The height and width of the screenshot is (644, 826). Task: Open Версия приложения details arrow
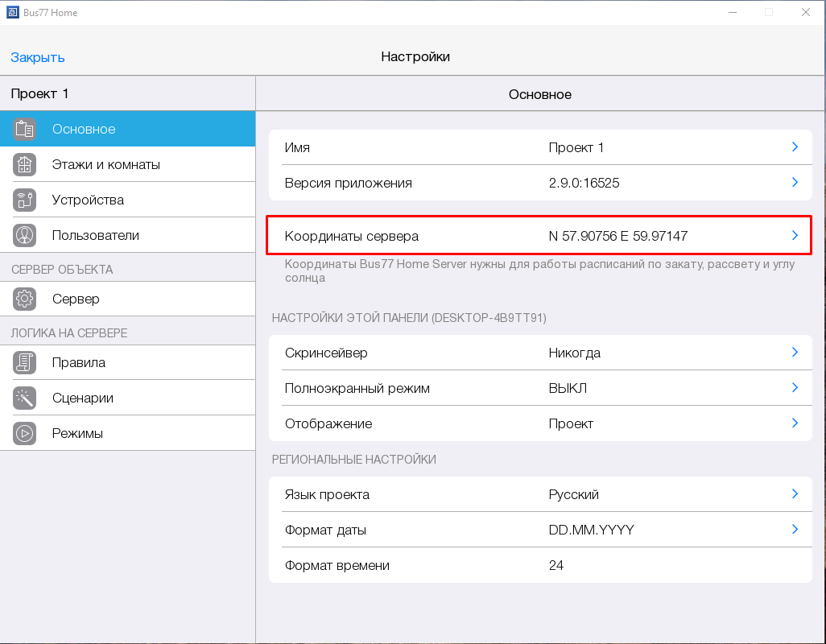point(794,183)
